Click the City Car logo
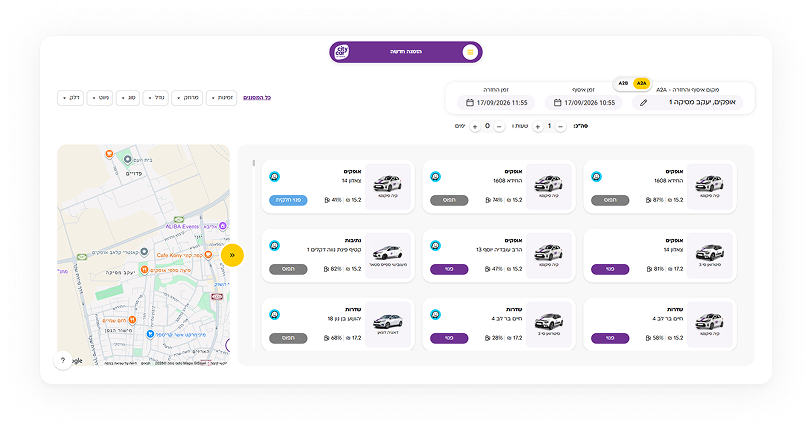812x428 pixels. point(342,52)
